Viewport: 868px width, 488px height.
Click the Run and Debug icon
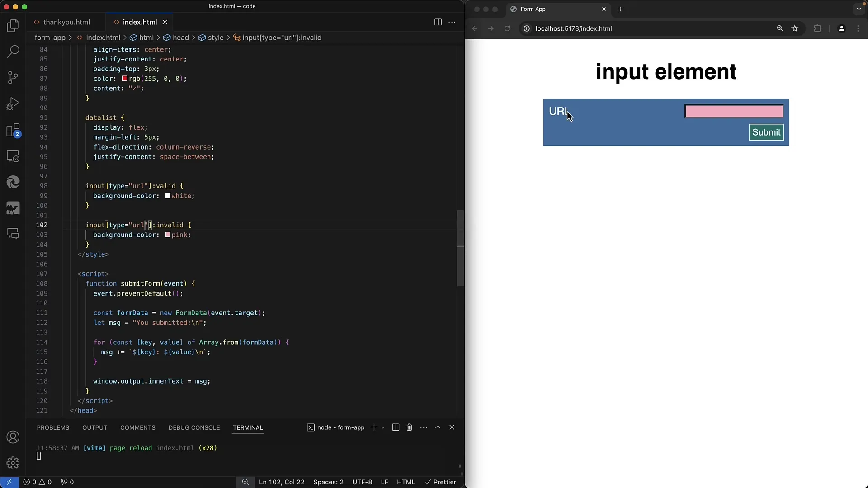[13, 103]
